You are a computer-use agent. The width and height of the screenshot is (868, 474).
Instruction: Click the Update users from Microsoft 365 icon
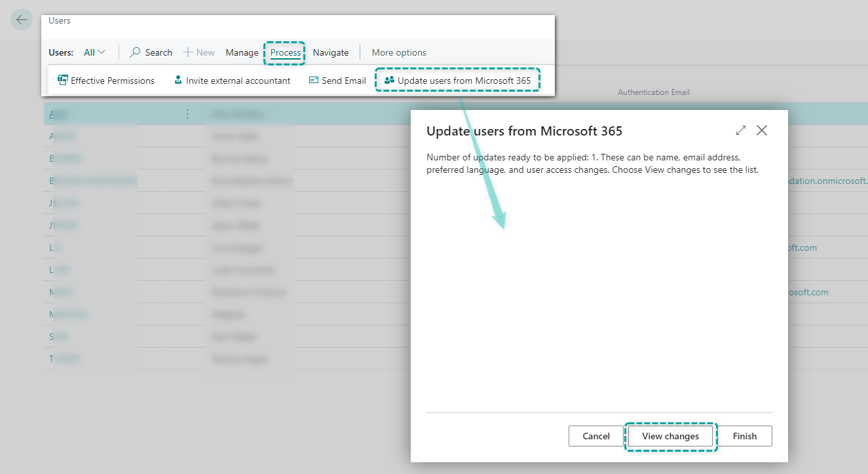pos(389,81)
